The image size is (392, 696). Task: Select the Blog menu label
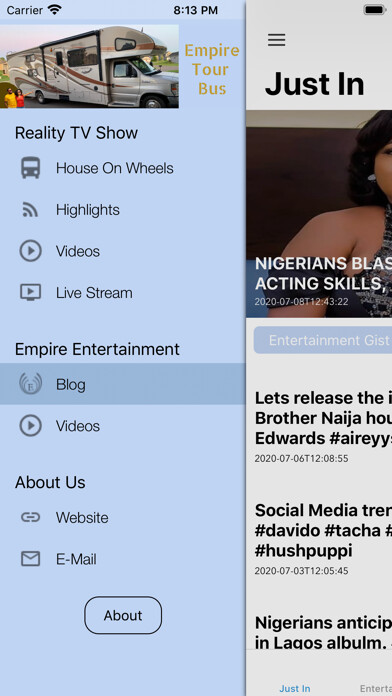(x=71, y=384)
